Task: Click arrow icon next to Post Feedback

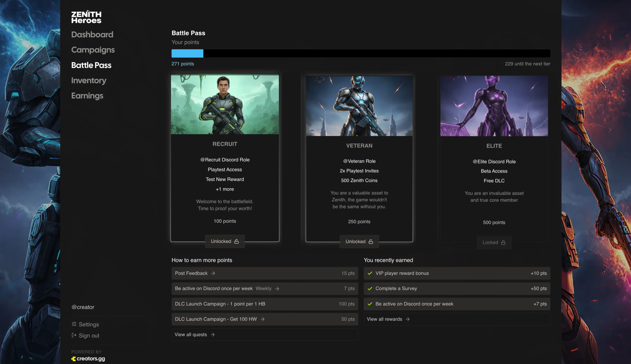Action: pyautogui.click(x=213, y=273)
